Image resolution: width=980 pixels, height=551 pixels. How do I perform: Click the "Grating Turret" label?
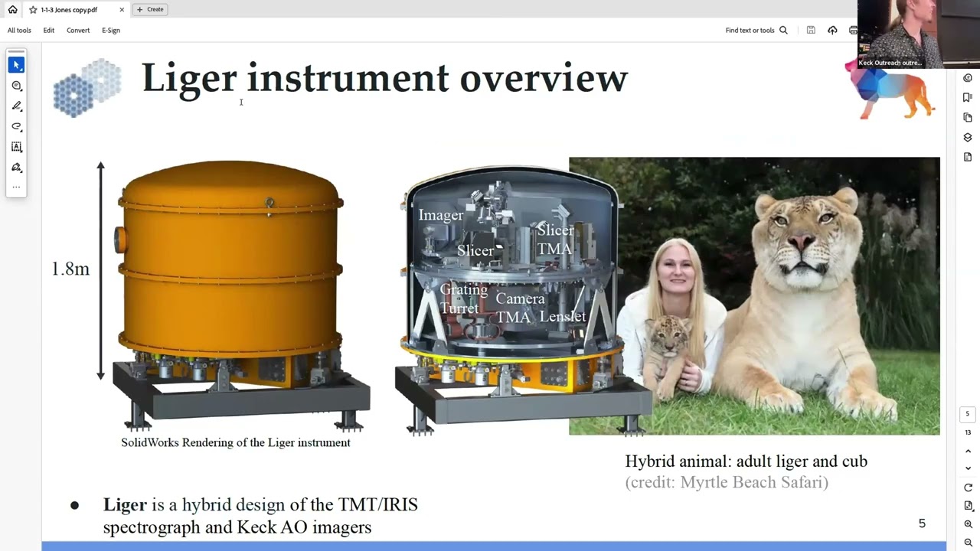point(463,298)
